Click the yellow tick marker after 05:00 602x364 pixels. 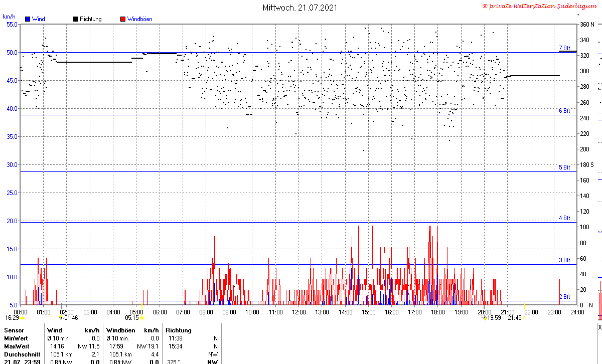(142, 306)
